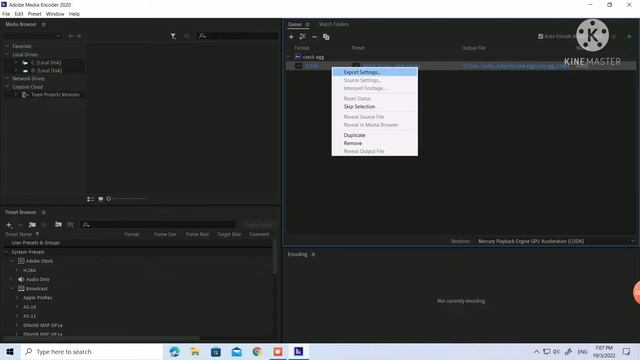
Task: Create new preset with plus icon
Action: (x=9, y=225)
